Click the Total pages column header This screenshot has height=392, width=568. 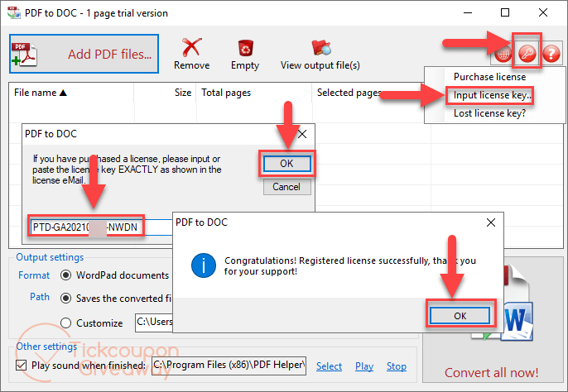coord(253,93)
